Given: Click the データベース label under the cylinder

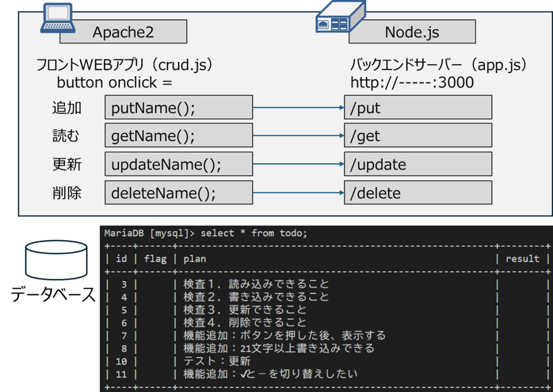Looking at the screenshot, I should (x=53, y=294).
